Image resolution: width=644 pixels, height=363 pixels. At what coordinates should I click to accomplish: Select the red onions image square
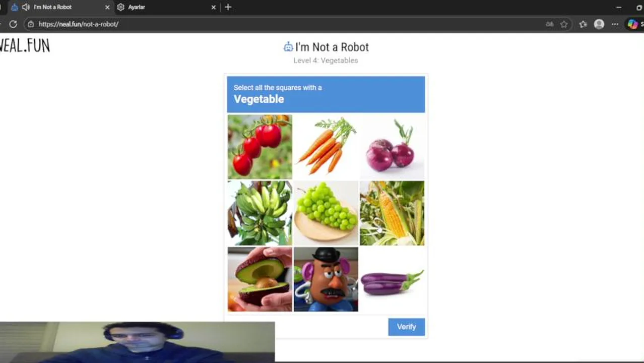coord(392,147)
